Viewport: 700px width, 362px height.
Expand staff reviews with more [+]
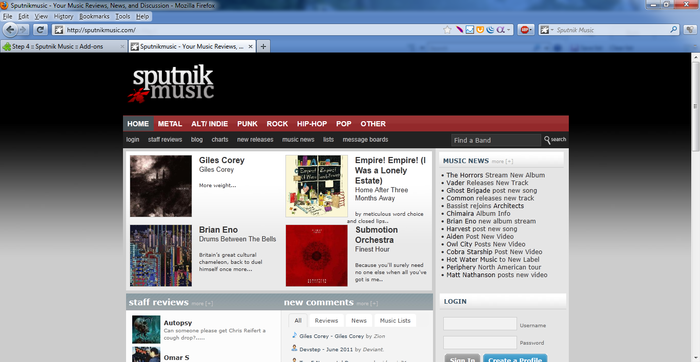click(x=202, y=304)
